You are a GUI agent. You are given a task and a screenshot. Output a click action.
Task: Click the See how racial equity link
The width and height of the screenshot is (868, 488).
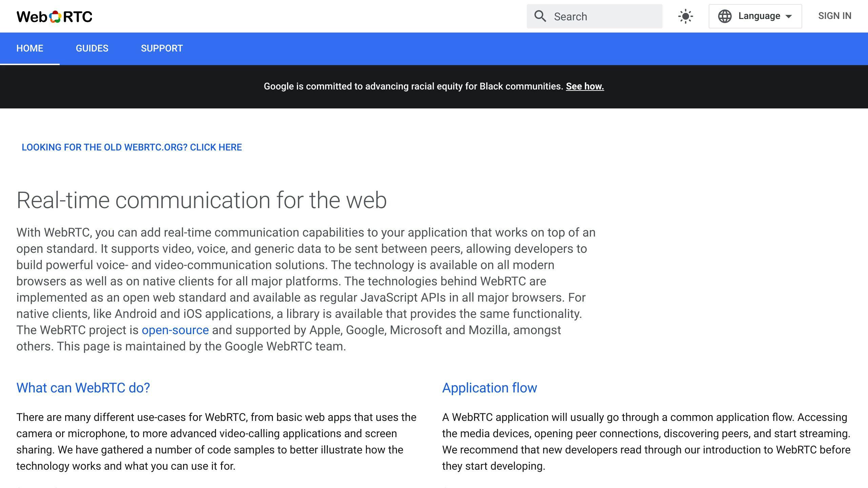[585, 86]
